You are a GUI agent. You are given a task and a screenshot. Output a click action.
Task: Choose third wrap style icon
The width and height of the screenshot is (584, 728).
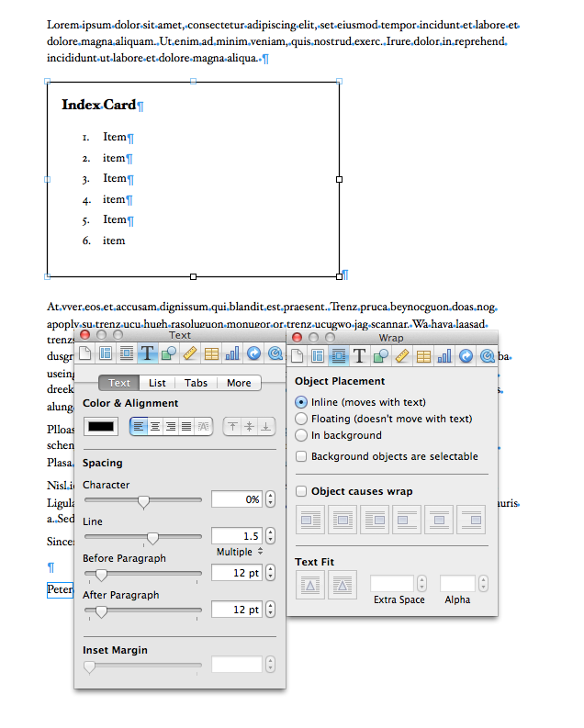click(375, 520)
